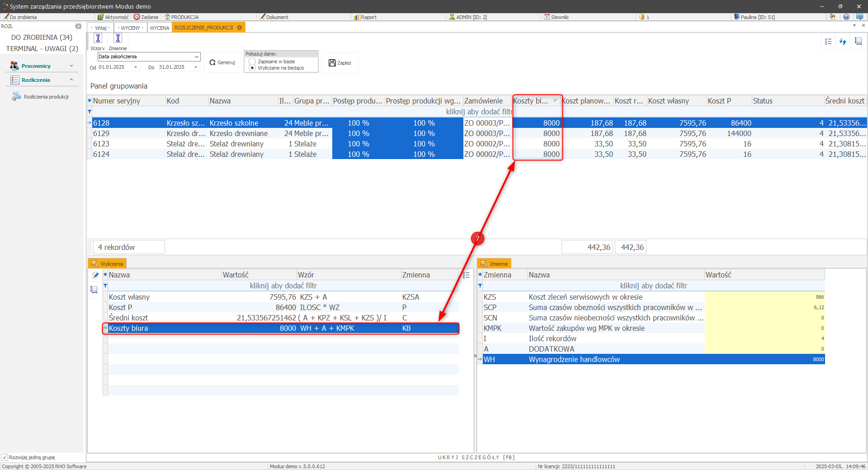
Task: Click filter funnel icon in main grid
Action: (90, 112)
